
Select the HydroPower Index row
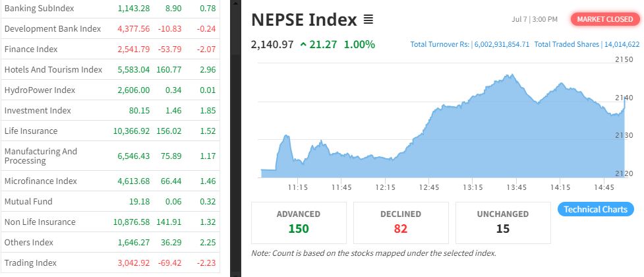tap(40, 90)
